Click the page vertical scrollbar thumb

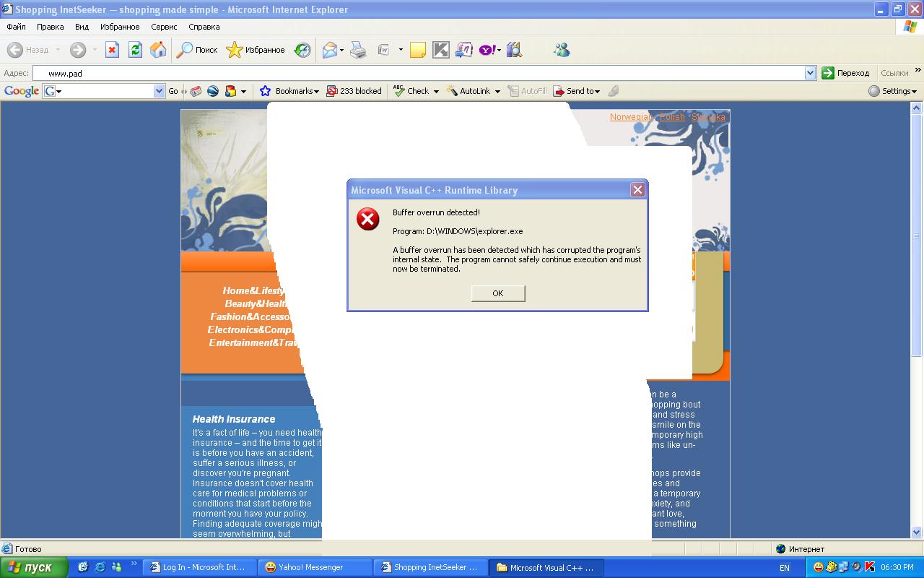(917, 236)
